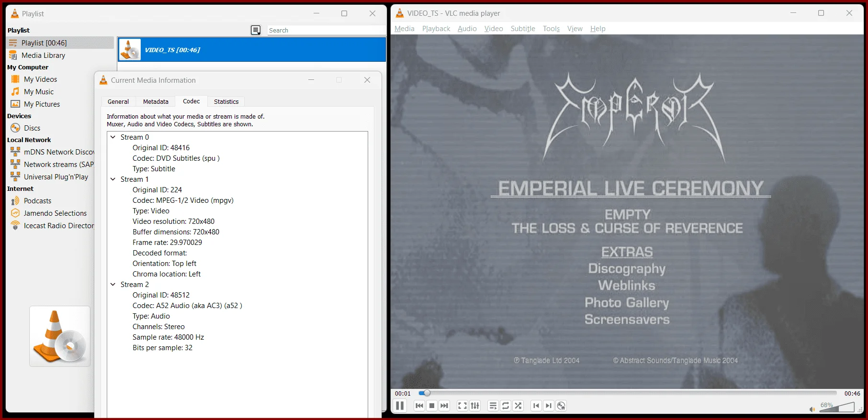868x420 pixels.
Task: Go to next DVD chapter
Action: coord(549,406)
